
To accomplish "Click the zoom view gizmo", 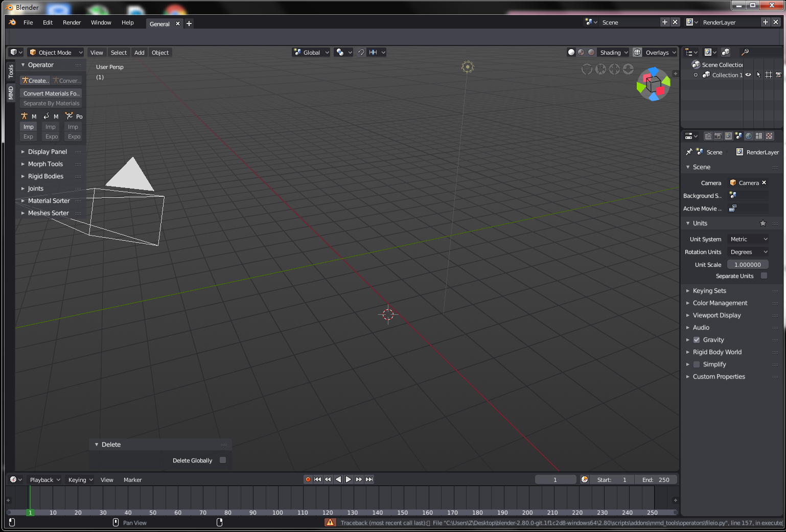I will (628, 69).
